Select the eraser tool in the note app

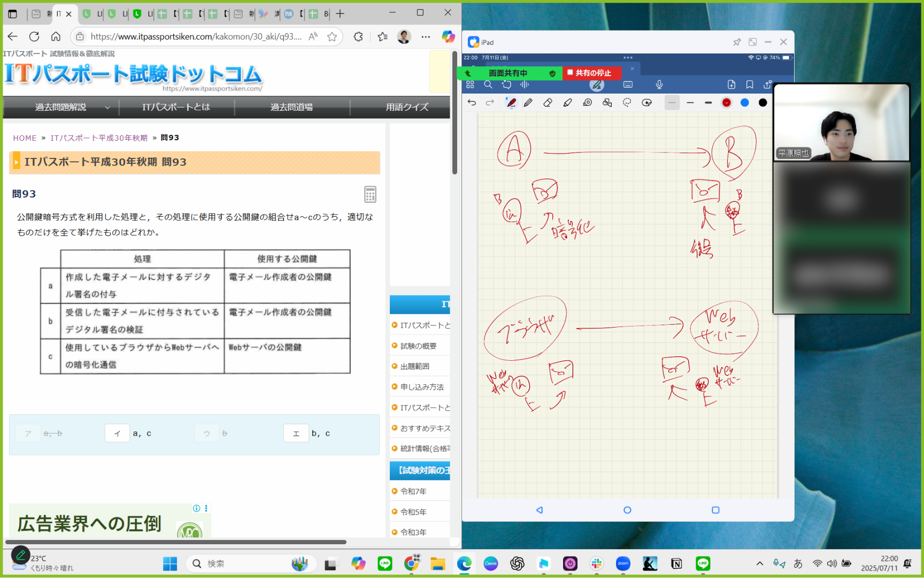[548, 103]
